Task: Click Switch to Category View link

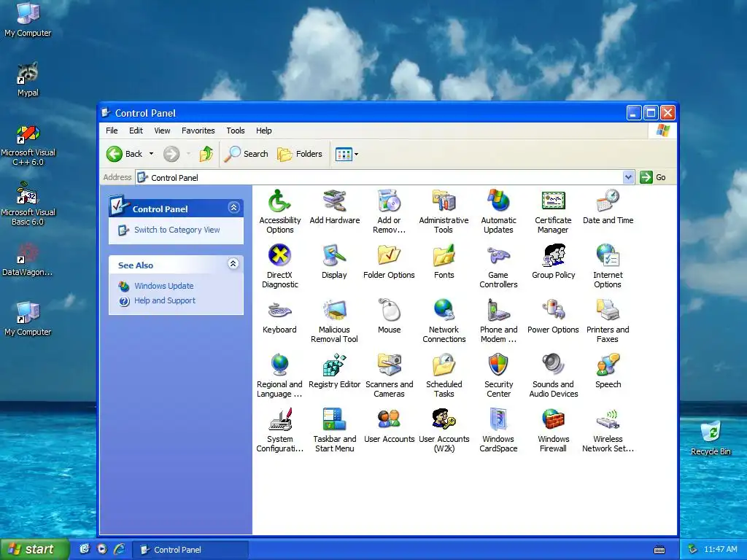Action: (177, 230)
